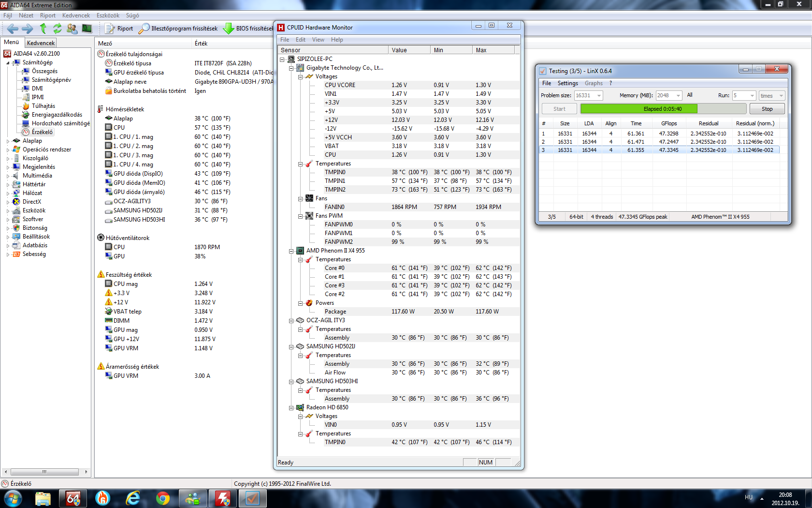
Task: Collapse the Gigabyte Technology node
Action: click(x=291, y=68)
